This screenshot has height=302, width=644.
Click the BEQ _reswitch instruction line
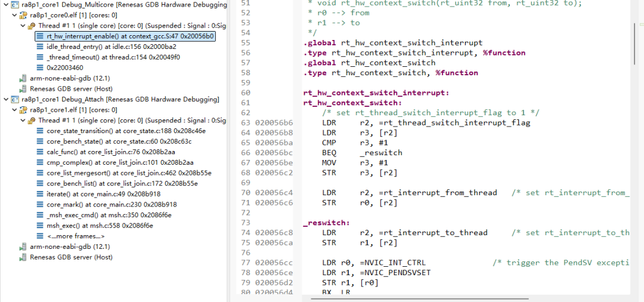pos(362,153)
